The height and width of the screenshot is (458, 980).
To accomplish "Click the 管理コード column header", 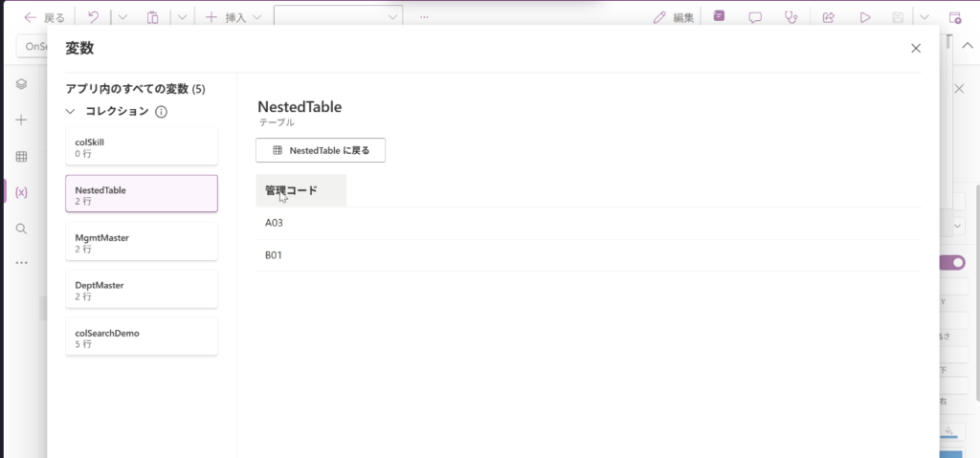I will (x=301, y=190).
